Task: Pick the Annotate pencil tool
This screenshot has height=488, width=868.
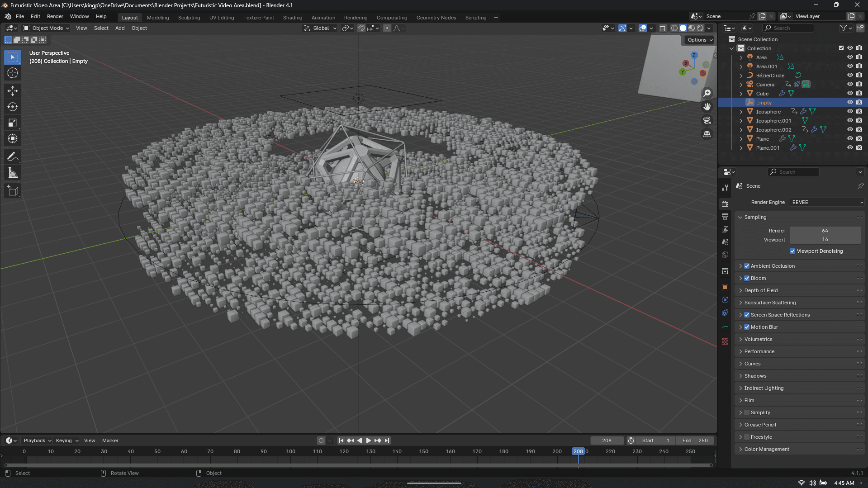Action: pyautogui.click(x=13, y=157)
